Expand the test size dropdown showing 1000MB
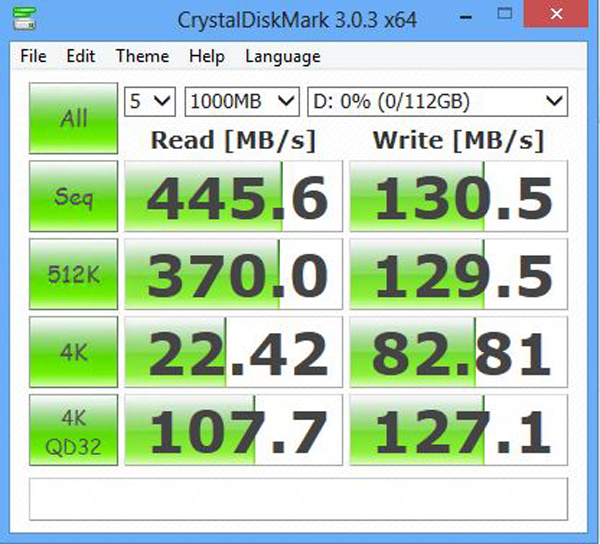Screen dimensions: 600x544 click(242, 102)
